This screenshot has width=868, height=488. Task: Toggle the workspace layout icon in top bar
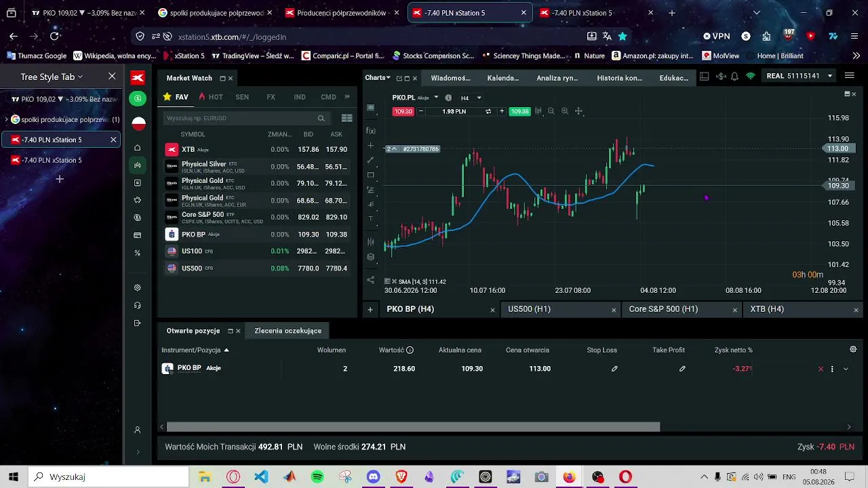pyautogui.click(x=705, y=77)
